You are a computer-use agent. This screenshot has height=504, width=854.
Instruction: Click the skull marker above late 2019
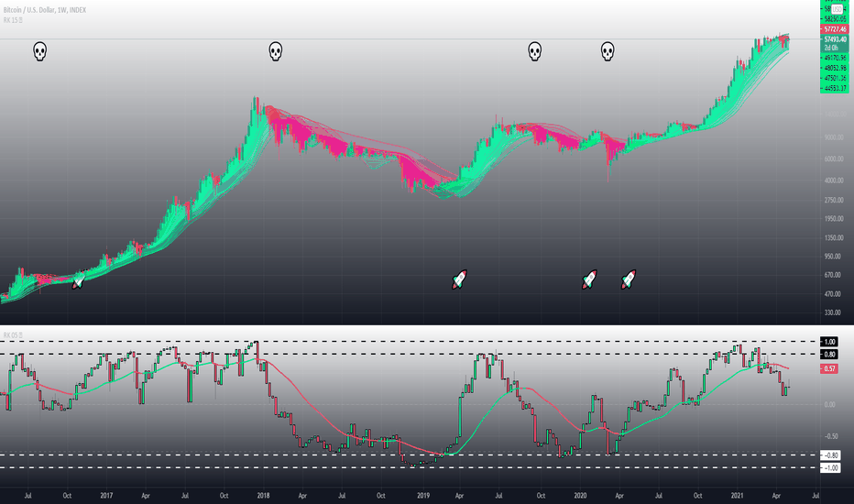pos(535,51)
